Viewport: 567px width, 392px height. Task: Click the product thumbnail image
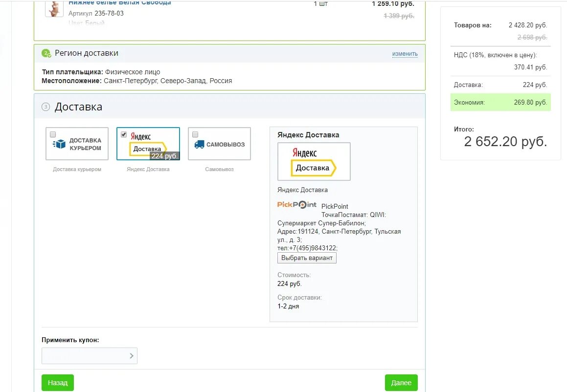tap(54, 9)
